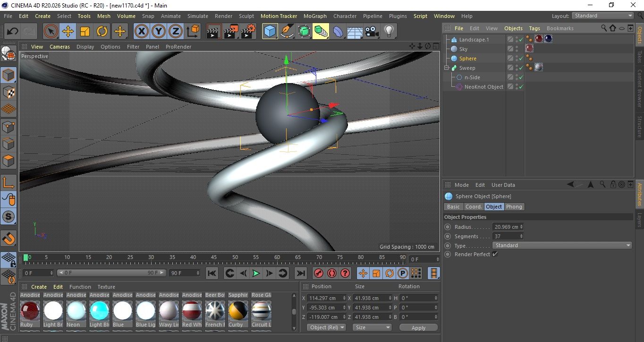644x342 pixels.
Task: Open Edit Render Settings icon
Action: pos(248,32)
